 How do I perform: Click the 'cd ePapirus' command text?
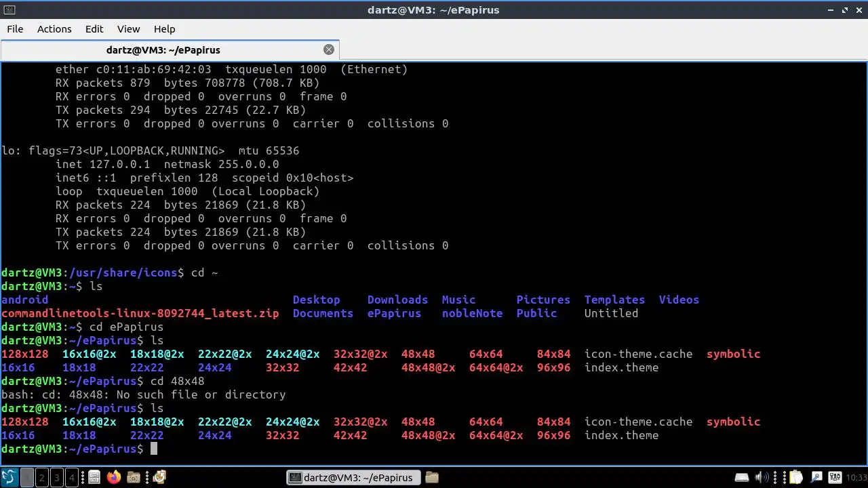(127, 327)
